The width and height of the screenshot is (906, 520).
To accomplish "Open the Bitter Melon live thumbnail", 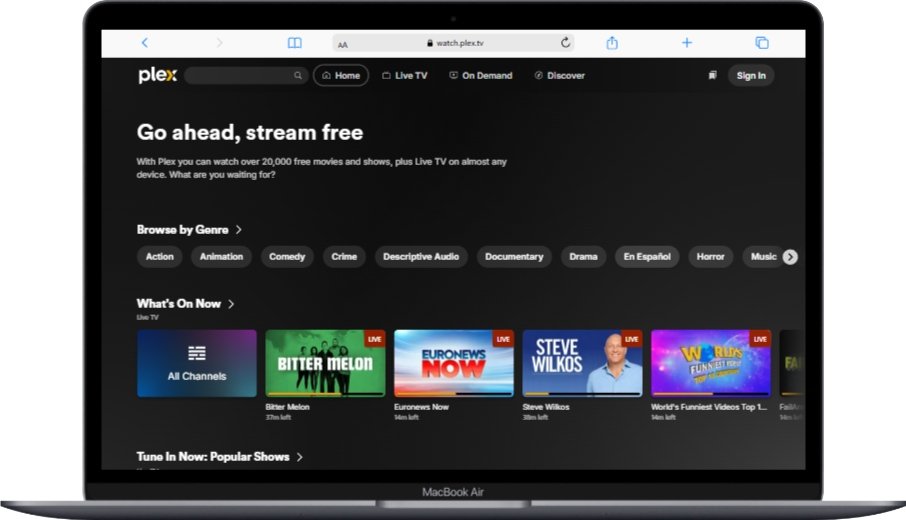I will tap(325, 363).
